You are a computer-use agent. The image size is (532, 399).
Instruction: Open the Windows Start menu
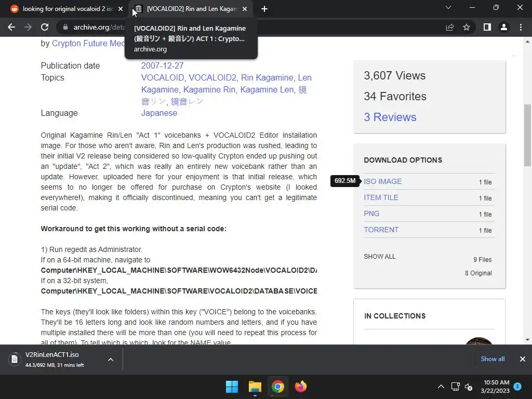pos(232,387)
